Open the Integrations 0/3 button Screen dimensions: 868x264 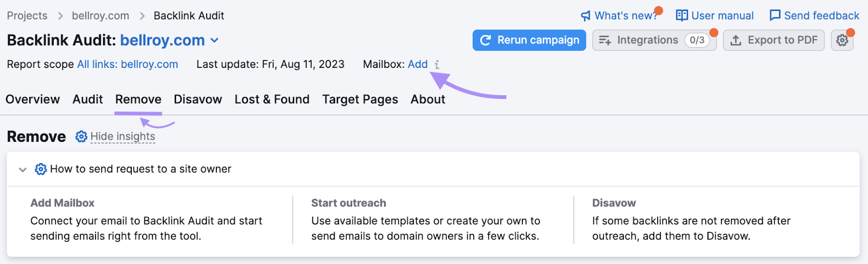654,40
